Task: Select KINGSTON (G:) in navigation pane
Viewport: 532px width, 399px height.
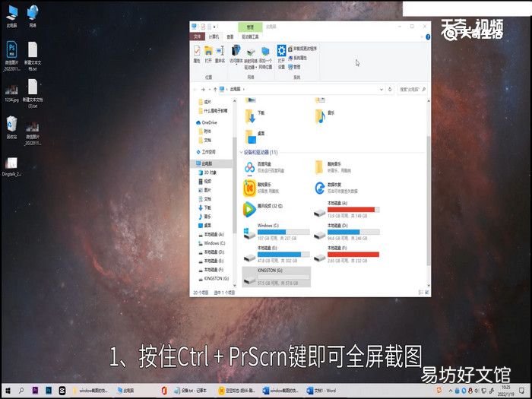Action: (x=214, y=279)
